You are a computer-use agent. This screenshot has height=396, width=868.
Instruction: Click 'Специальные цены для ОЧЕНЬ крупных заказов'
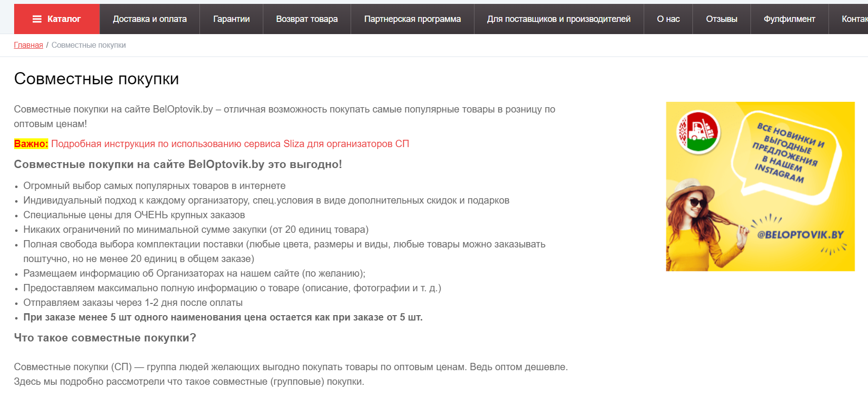[134, 215]
